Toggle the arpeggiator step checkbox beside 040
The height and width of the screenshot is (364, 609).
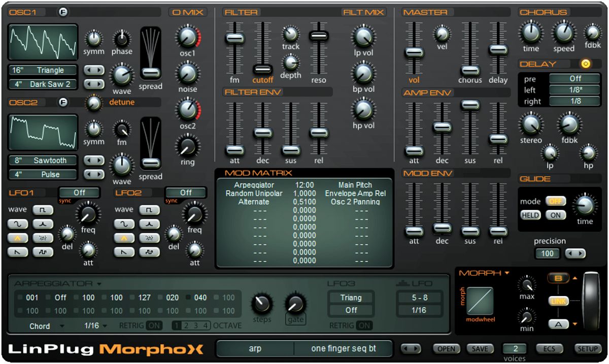tap(189, 298)
